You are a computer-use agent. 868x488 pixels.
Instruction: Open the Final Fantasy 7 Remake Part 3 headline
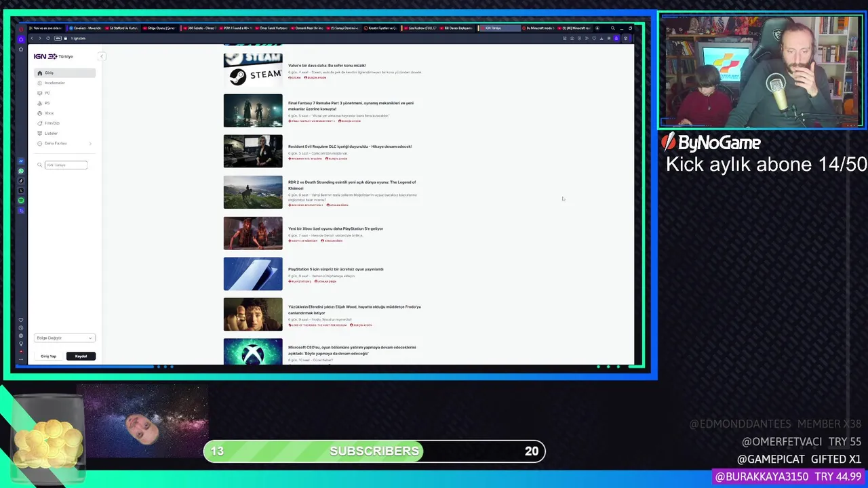click(x=351, y=106)
